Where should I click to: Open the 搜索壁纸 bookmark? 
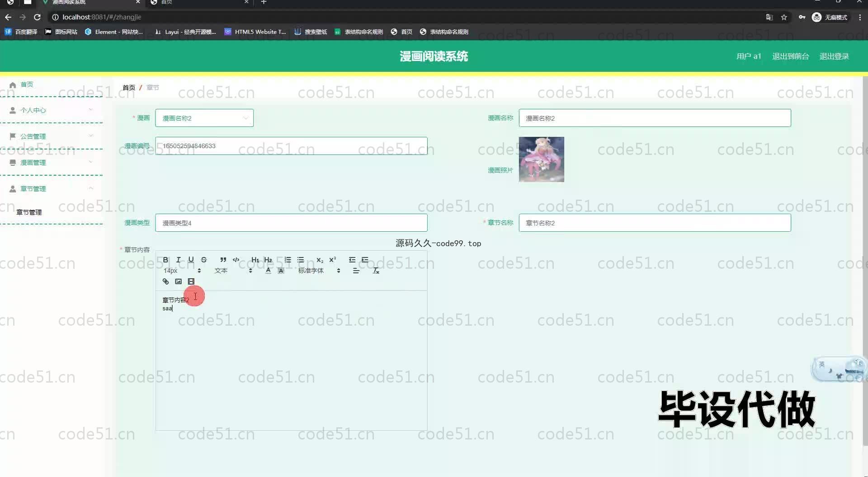(311, 32)
